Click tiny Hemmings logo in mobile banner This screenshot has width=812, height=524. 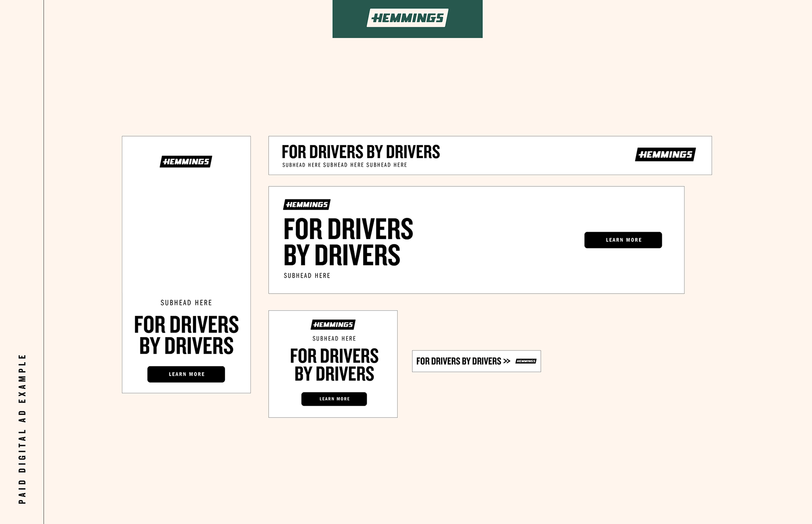coord(526,361)
